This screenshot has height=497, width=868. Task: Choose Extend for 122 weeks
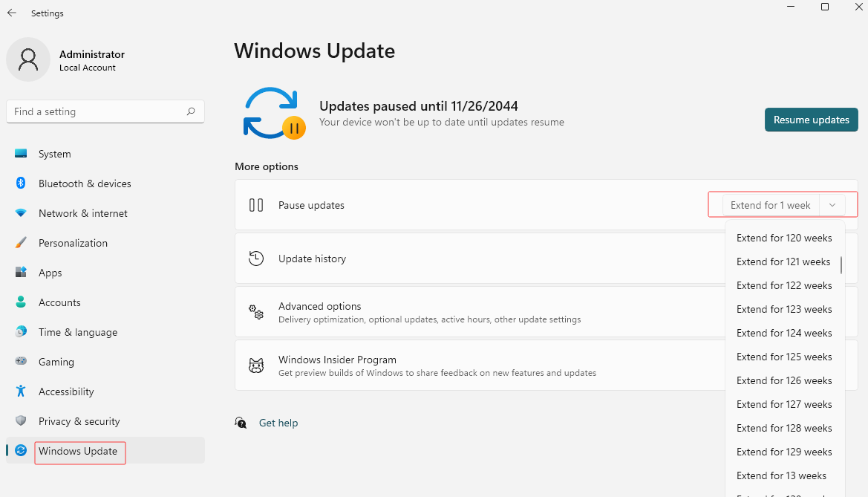click(784, 285)
